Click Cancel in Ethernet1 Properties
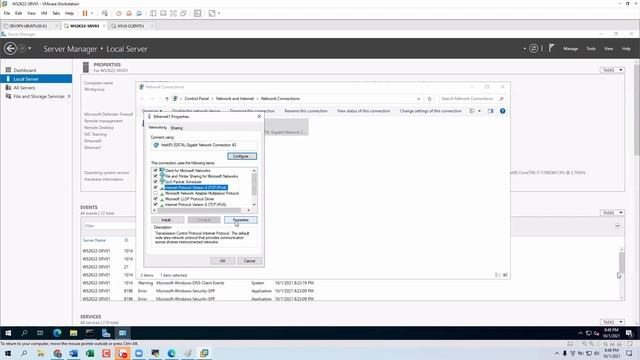The width and height of the screenshot is (640, 360). [x=249, y=261]
